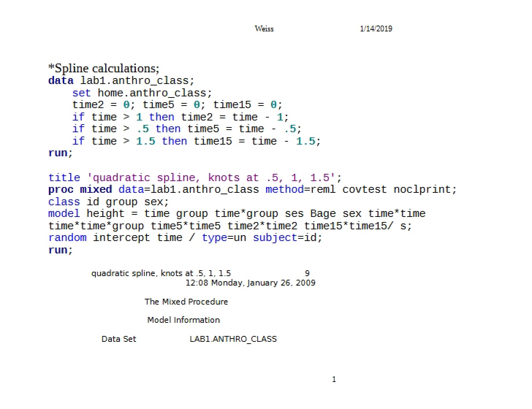Click the final 'run;' after the random statement
This screenshot has width=532, height=409.
click(x=61, y=250)
